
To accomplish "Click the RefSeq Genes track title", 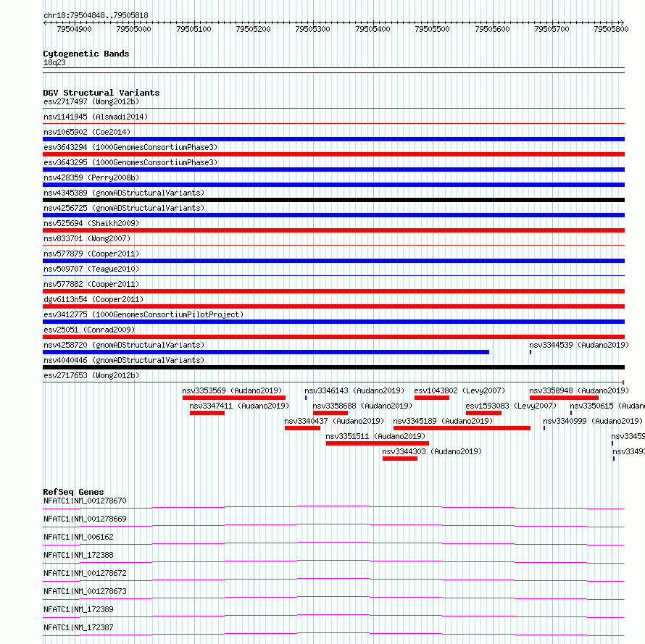I will point(73,492).
